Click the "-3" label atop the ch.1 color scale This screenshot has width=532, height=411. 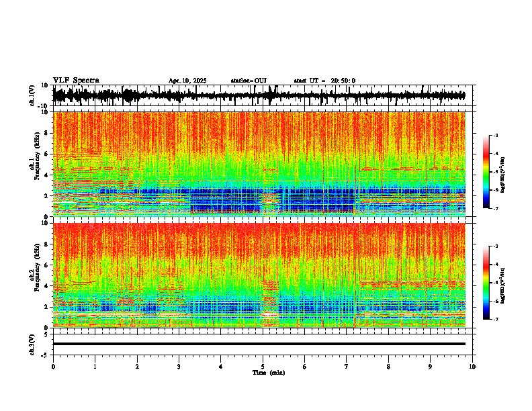[495, 136]
